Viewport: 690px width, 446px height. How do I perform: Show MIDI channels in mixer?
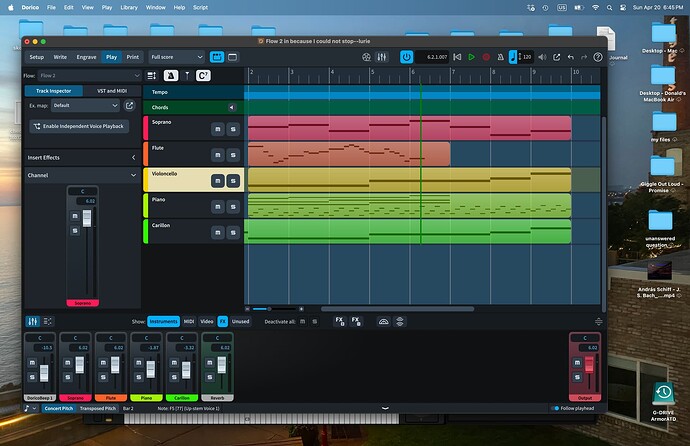coord(189,322)
